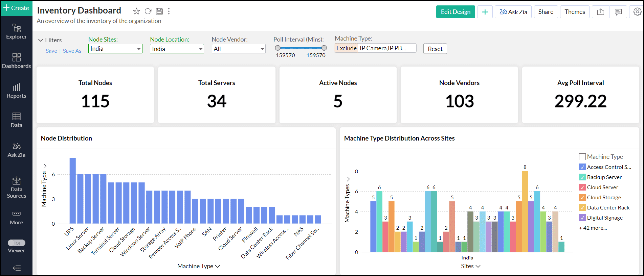Screen dimensions: 644x276
Task: Click the Edit Design button
Action: (x=455, y=12)
